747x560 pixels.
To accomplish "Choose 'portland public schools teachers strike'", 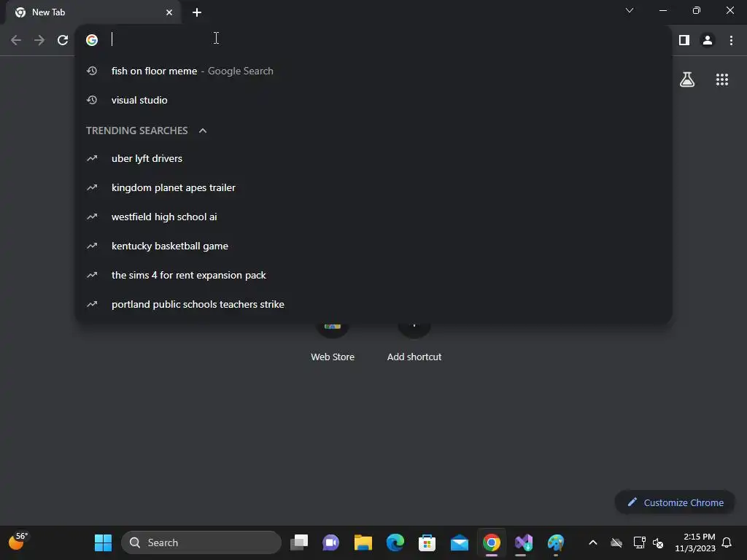I will [x=373, y=304].
